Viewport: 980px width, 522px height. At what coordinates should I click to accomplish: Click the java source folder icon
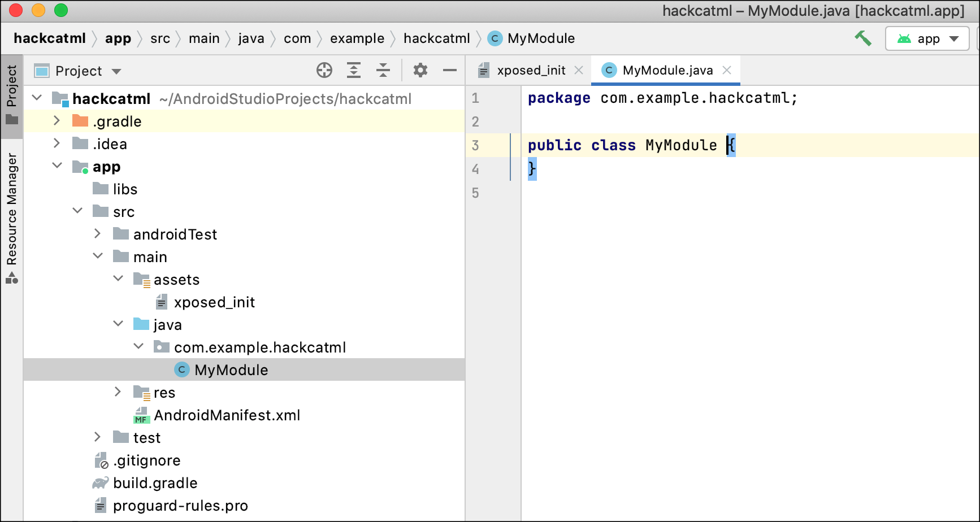click(x=141, y=324)
